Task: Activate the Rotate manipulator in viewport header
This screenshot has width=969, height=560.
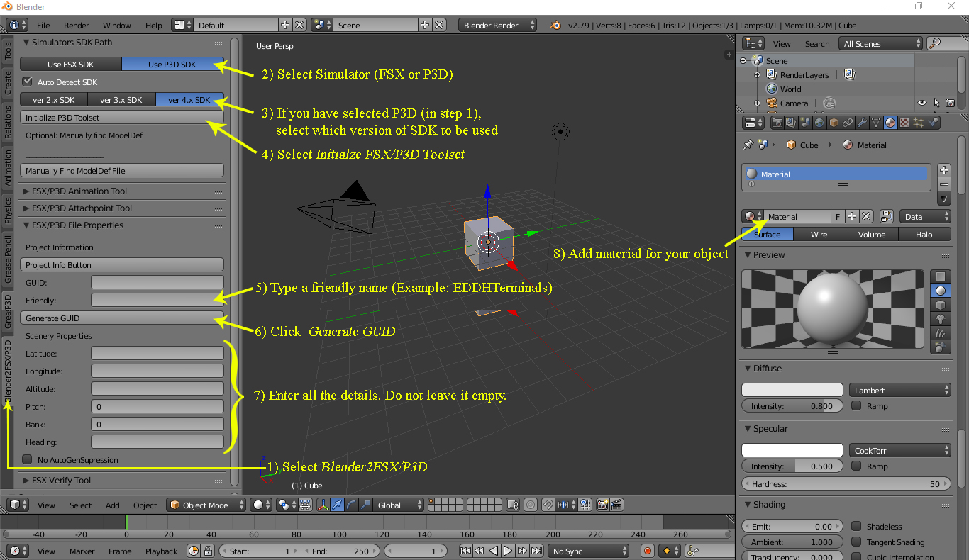Action: coord(350,505)
